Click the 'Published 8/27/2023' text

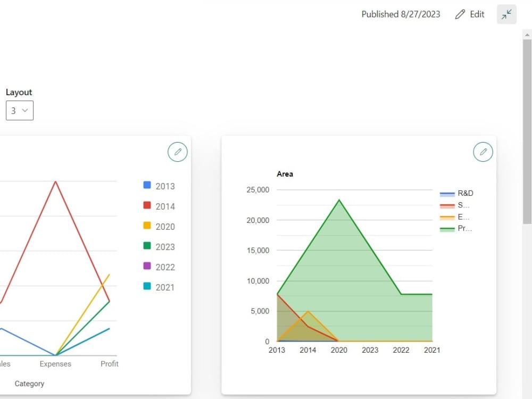tap(401, 14)
